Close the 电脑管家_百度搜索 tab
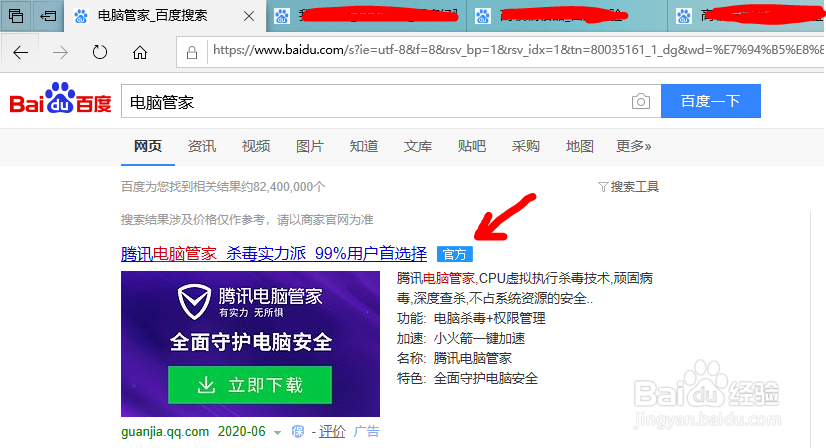826x448 pixels. pos(249,16)
